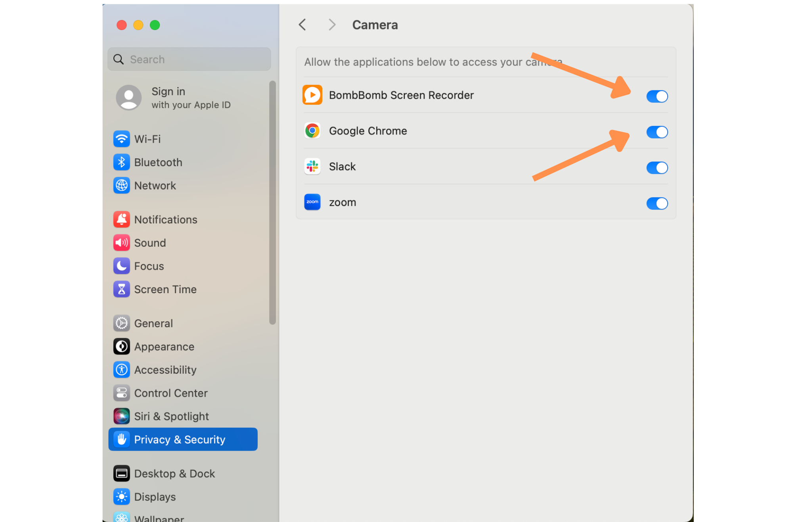The image size is (812, 522).
Task: Select Privacy & Security in sidebar
Action: coord(183,439)
